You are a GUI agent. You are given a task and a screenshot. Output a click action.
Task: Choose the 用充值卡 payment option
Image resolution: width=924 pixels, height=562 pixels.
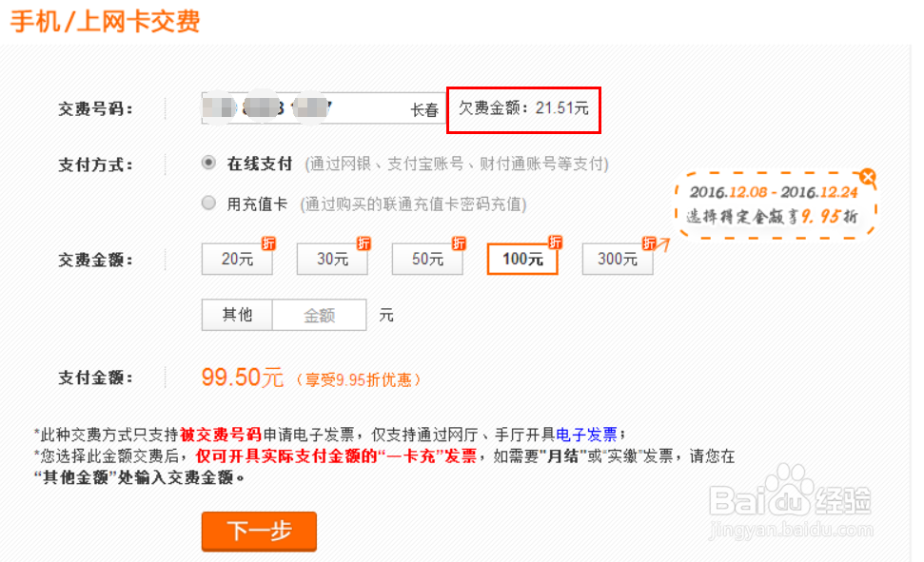pyautogui.click(x=209, y=203)
